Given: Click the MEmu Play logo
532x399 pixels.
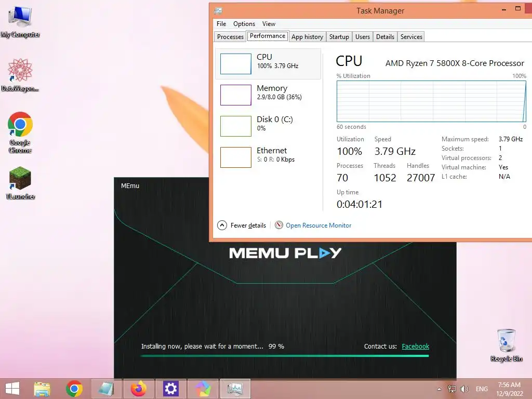Looking at the screenshot, I should 285,253.
